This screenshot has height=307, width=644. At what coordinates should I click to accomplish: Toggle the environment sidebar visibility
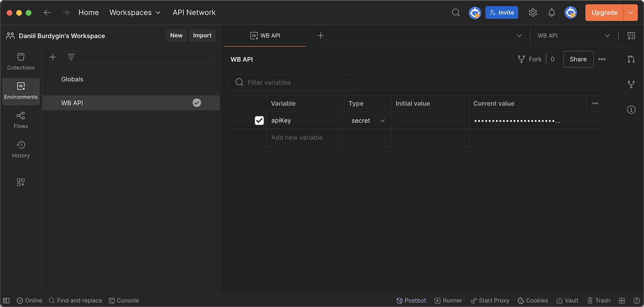[6, 300]
